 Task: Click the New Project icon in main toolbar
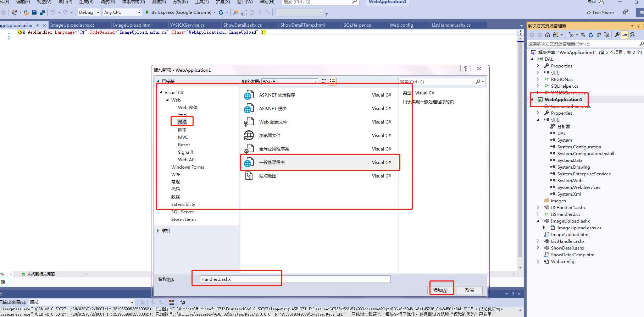click(15, 12)
